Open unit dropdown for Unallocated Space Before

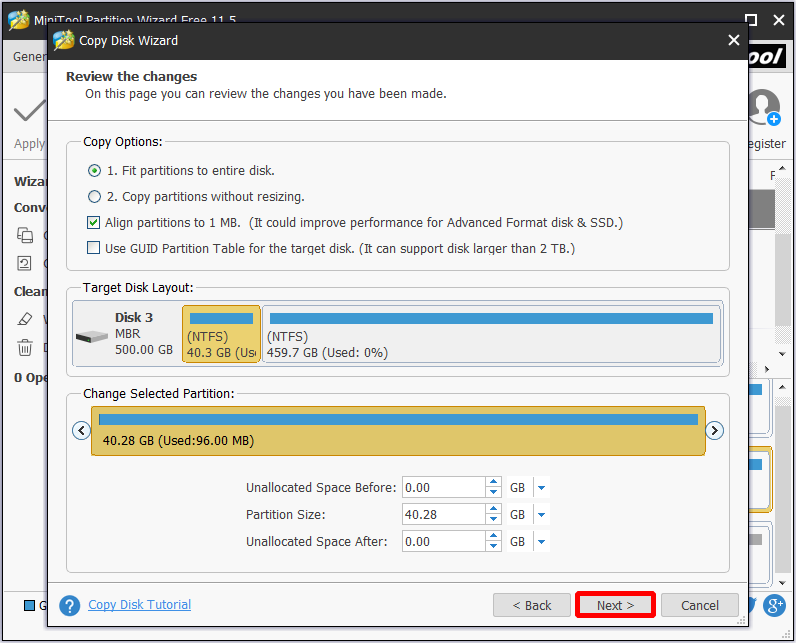pyautogui.click(x=542, y=488)
